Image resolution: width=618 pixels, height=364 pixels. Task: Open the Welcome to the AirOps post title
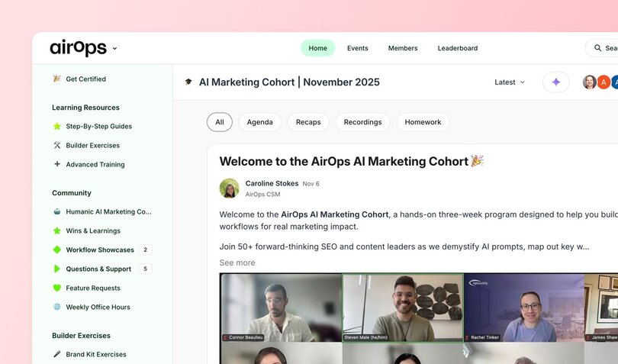point(351,161)
